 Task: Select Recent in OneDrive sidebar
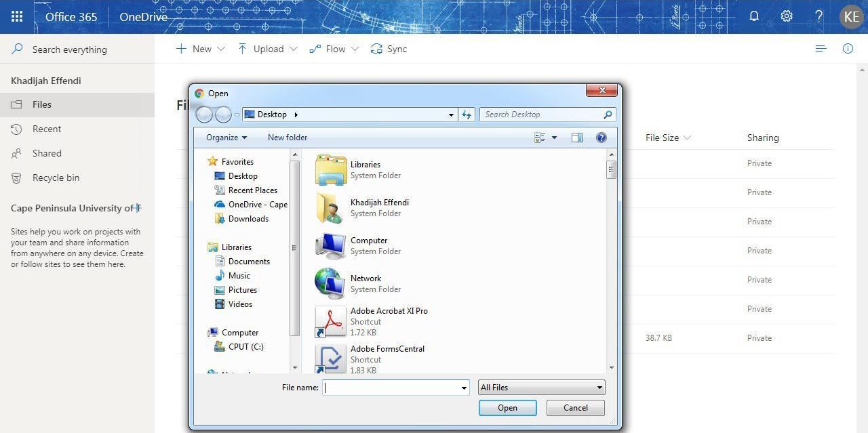coord(77,129)
